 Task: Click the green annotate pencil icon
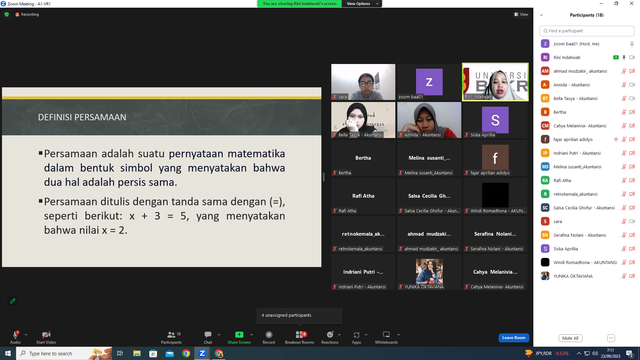13,301
